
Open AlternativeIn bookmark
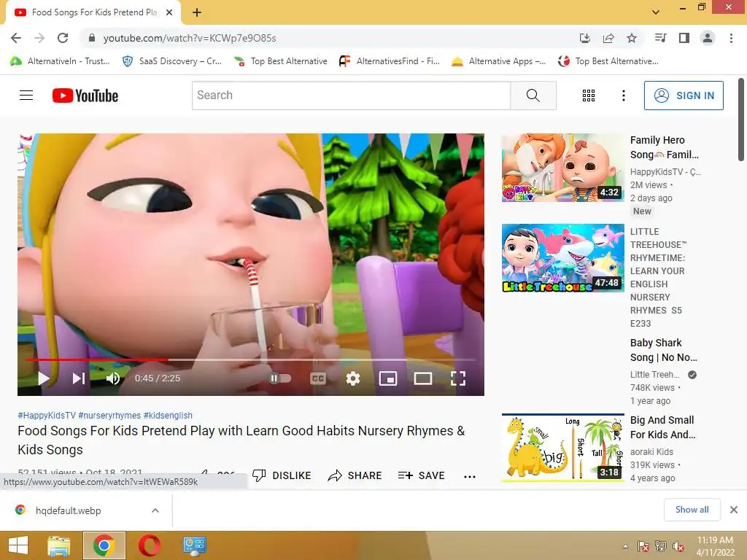[60, 61]
